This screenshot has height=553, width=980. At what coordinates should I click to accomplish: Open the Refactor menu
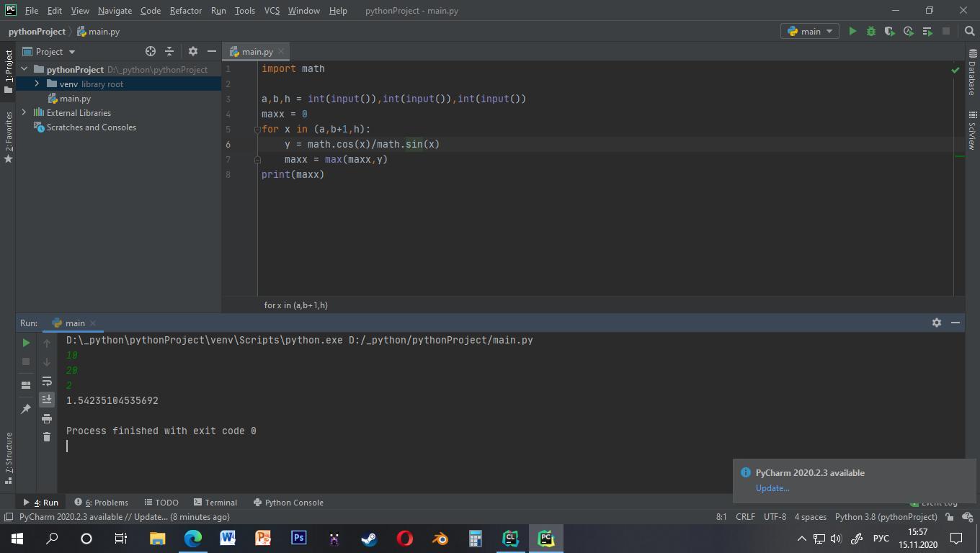click(185, 11)
